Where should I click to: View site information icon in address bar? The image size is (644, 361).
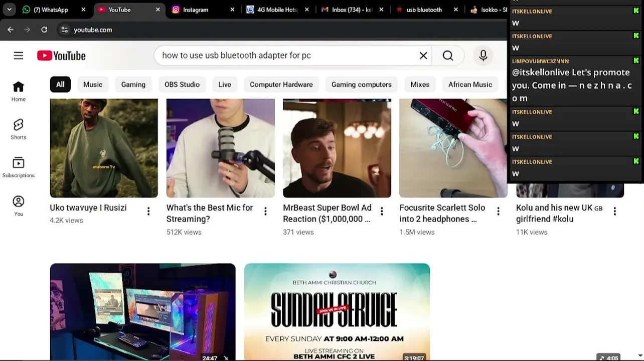(64, 30)
